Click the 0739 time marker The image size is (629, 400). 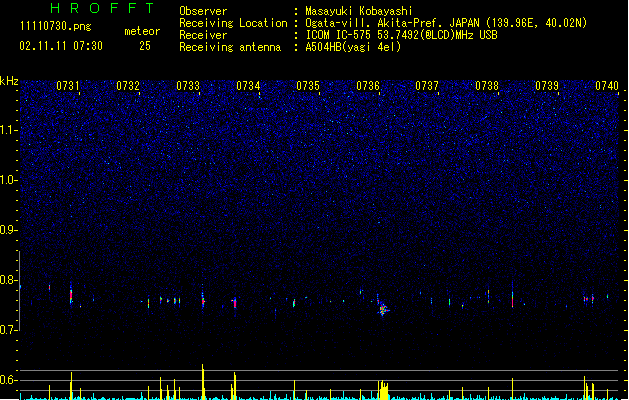pos(547,86)
